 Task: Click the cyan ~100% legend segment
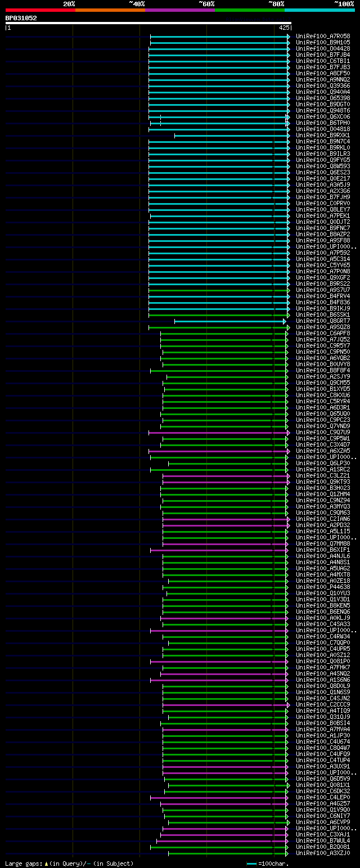[x=319, y=10]
